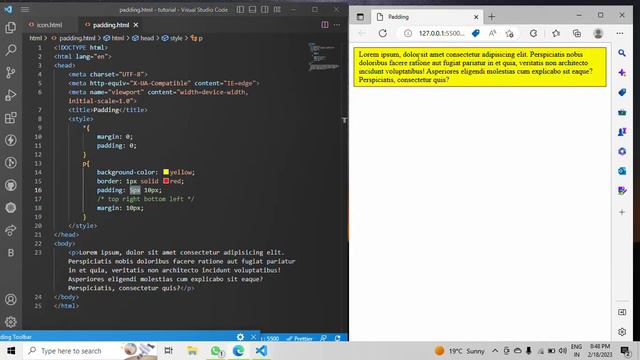
Task: Open Read Aloud in the Edge address bar
Action: [x=492, y=33]
